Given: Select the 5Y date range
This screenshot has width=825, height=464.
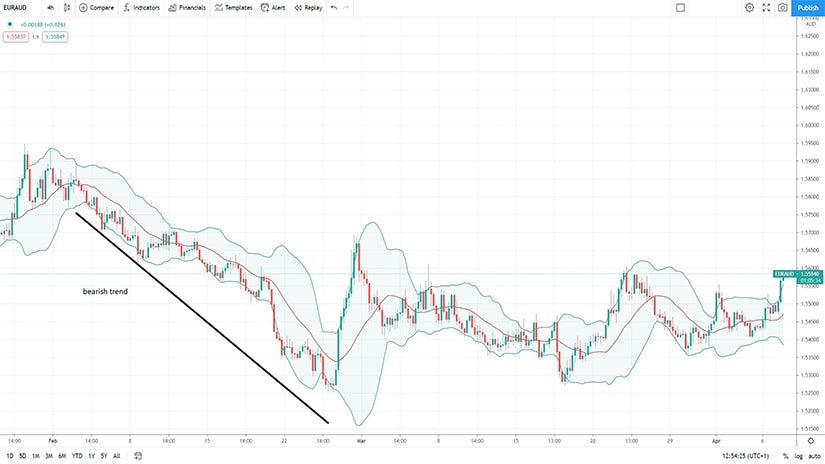Looking at the screenshot, I should pos(104,456).
